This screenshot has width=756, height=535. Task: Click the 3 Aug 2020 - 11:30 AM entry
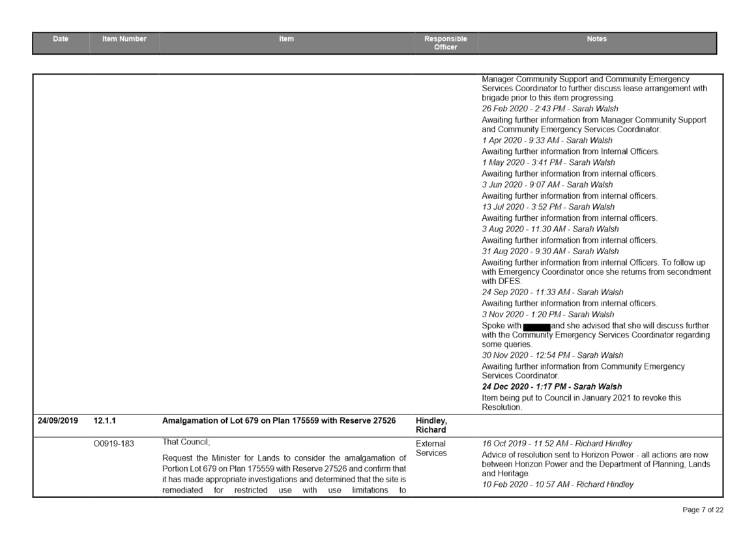pos(550,229)
